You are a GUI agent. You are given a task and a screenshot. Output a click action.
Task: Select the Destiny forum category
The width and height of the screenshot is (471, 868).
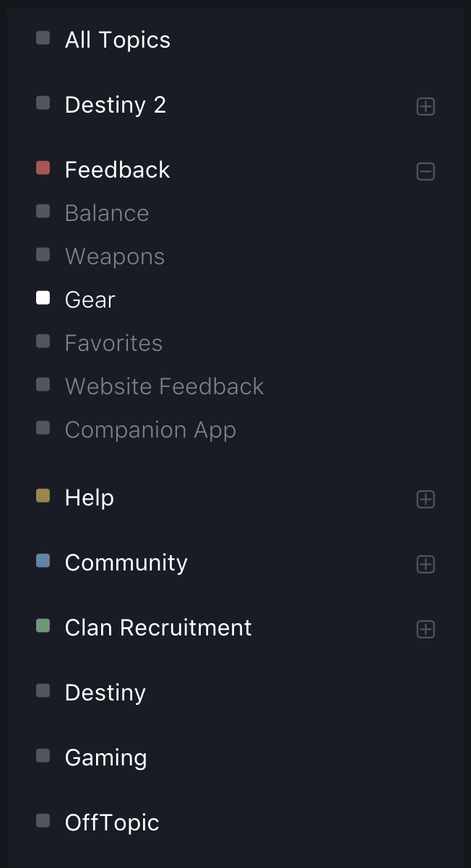click(105, 693)
